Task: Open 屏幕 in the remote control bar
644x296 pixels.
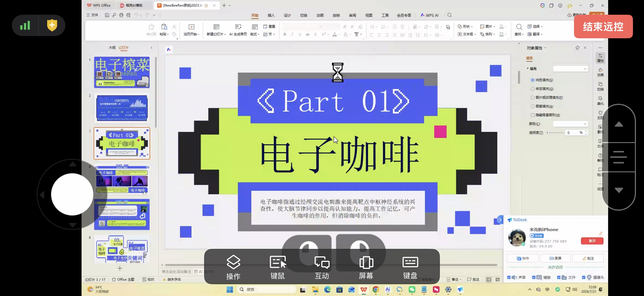Action: 366,267
